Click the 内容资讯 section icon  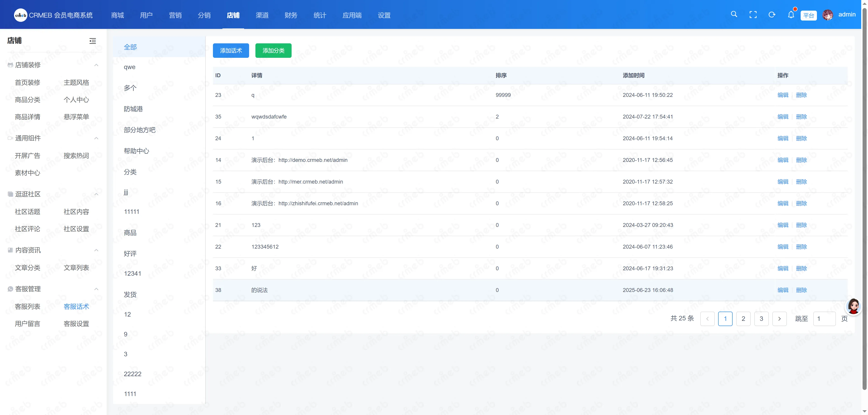point(10,250)
